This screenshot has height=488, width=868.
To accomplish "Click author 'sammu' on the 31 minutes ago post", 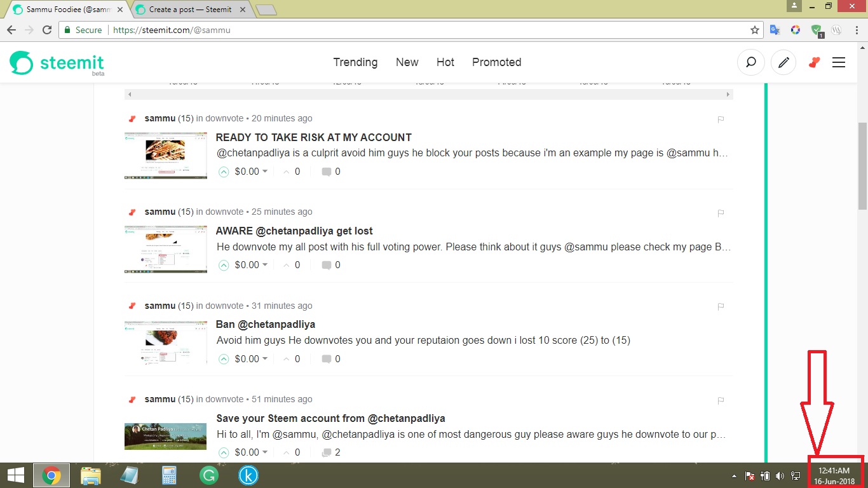I will [160, 306].
